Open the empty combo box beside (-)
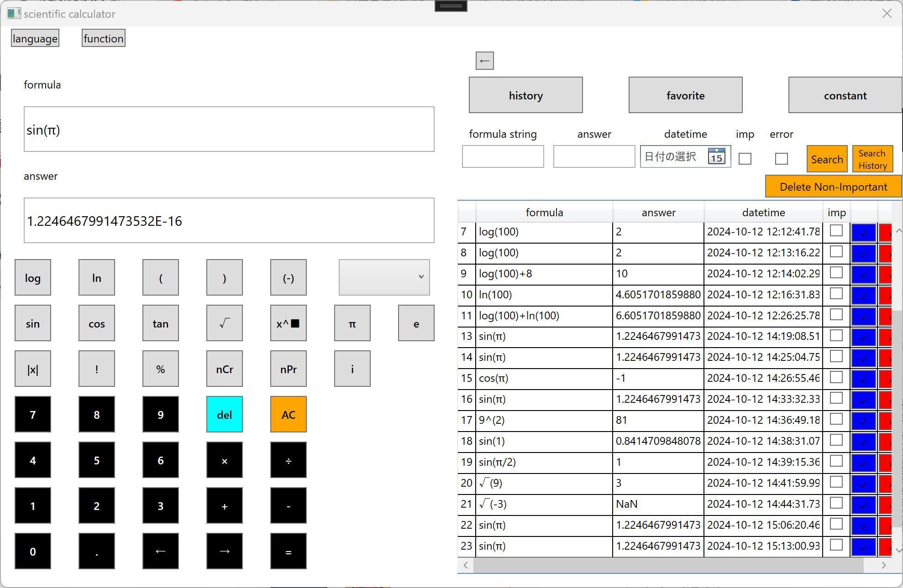 [384, 277]
